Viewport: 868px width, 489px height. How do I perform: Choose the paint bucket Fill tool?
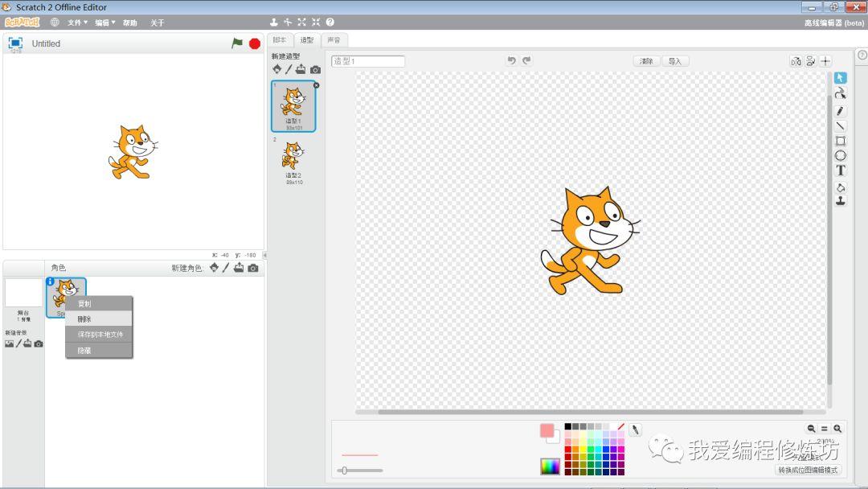tap(841, 187)
